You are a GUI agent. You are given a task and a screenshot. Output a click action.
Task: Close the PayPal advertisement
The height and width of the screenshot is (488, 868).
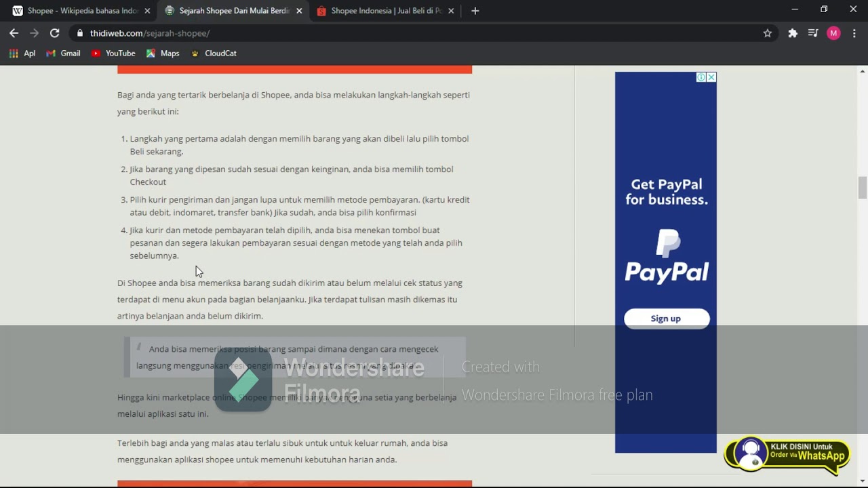pos(711,77)
